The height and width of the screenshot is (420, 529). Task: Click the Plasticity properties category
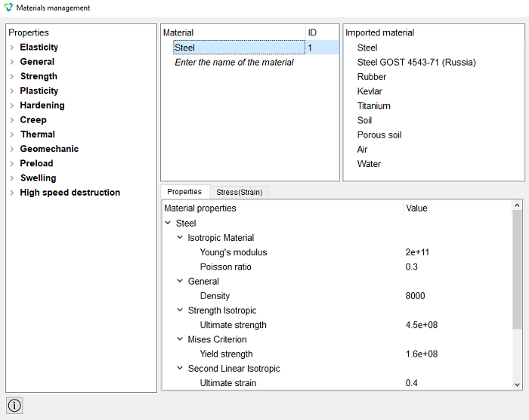pos(39,91)
